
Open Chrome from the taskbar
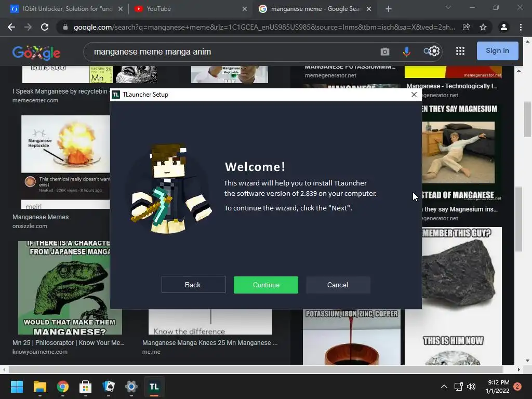tap(62, 387)
